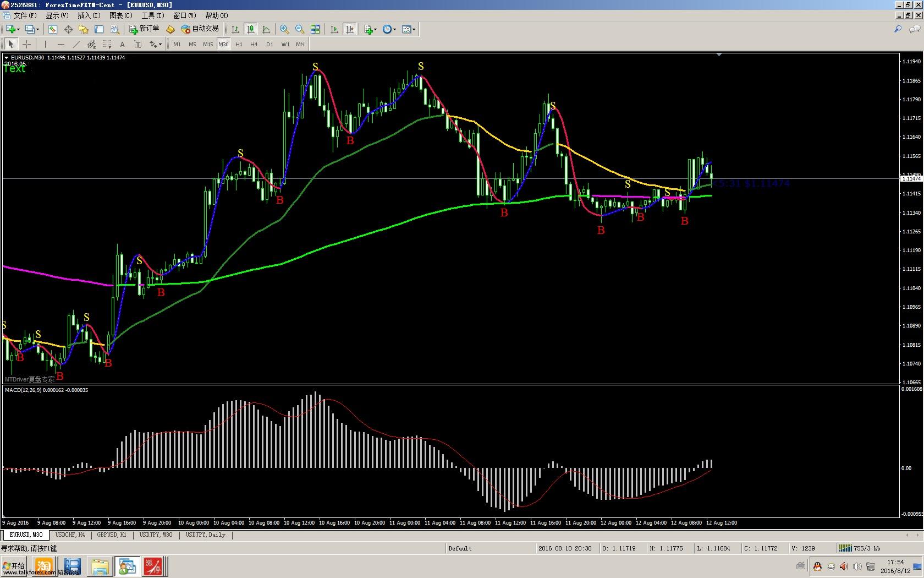Image resolution: width=924 pixels, height=578 pixels.
Task: Click the search magnifier icon top right
Action: 898,29
